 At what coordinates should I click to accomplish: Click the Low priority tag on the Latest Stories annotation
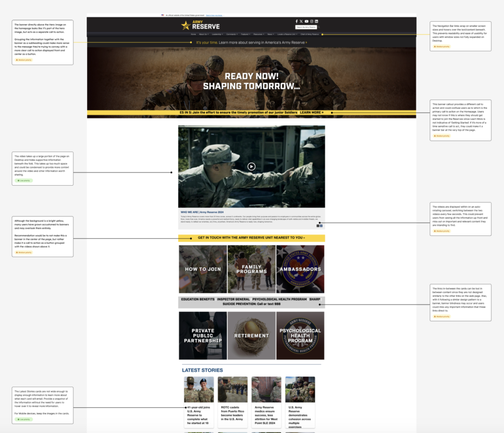pyautogui.click(x=24, y=419)
